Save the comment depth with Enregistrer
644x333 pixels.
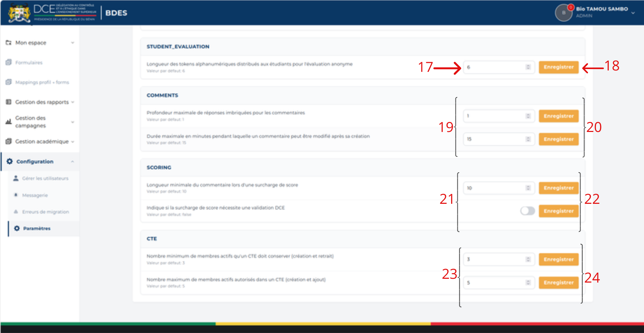tap(559, 116)
